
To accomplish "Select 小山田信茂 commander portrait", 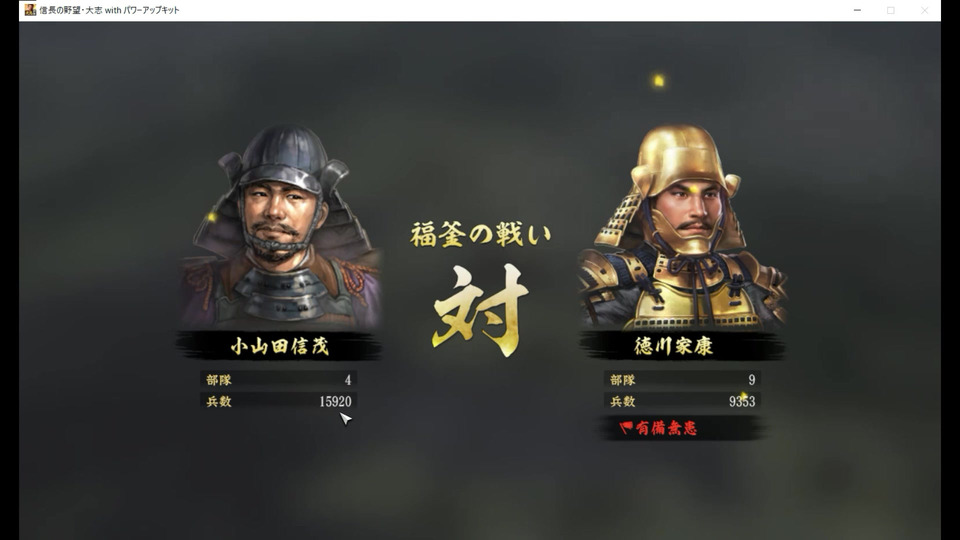I will pos(280,227).
